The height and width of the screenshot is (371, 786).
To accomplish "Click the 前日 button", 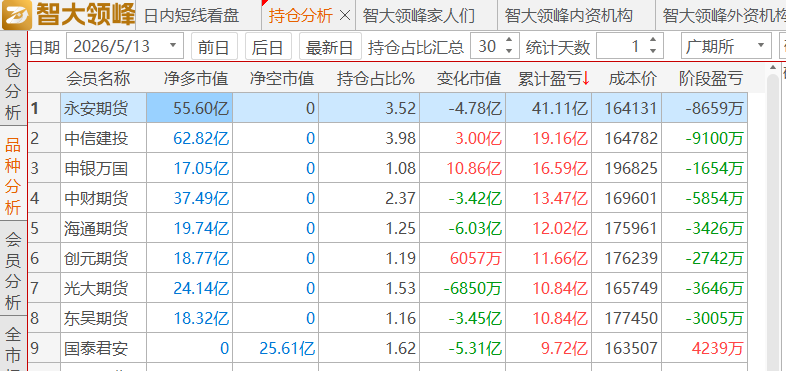I will pos(214,47).
